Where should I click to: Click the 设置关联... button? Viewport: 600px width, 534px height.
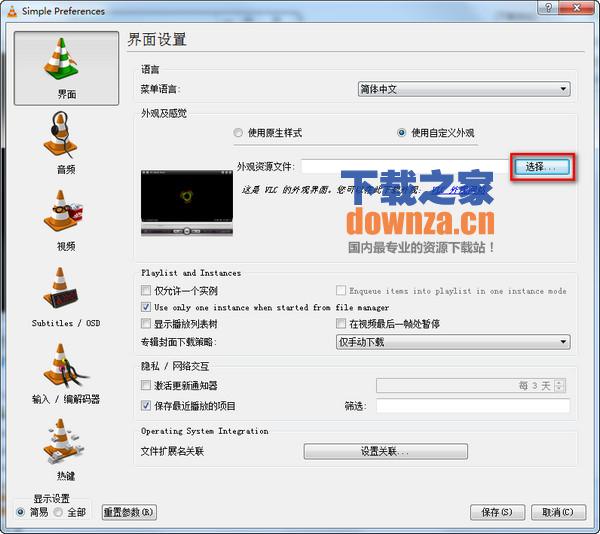[385, 451]
